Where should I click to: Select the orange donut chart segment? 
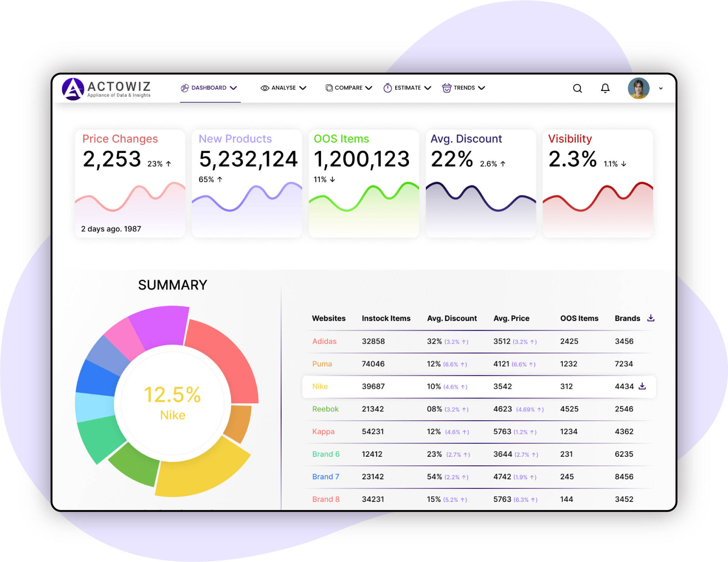click(x=239, y=423)
